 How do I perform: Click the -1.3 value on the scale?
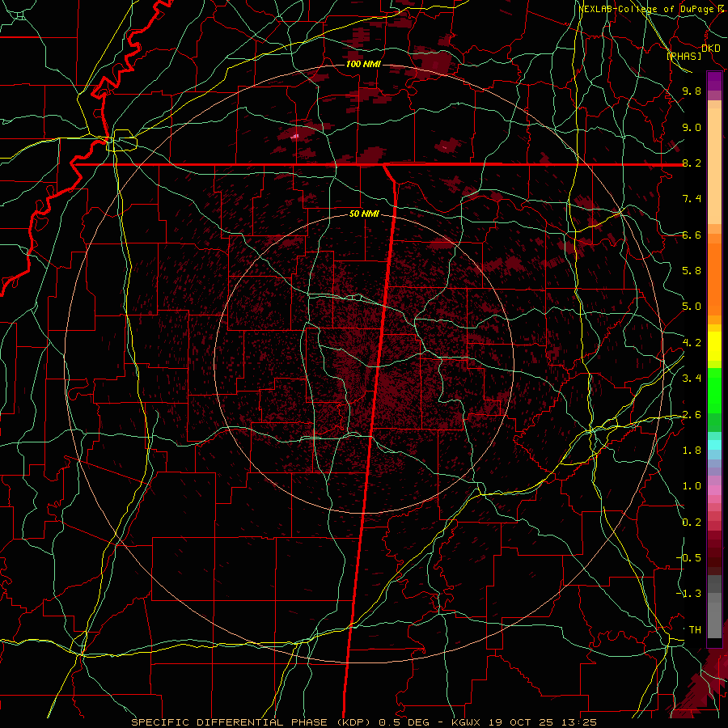[688, 595]
